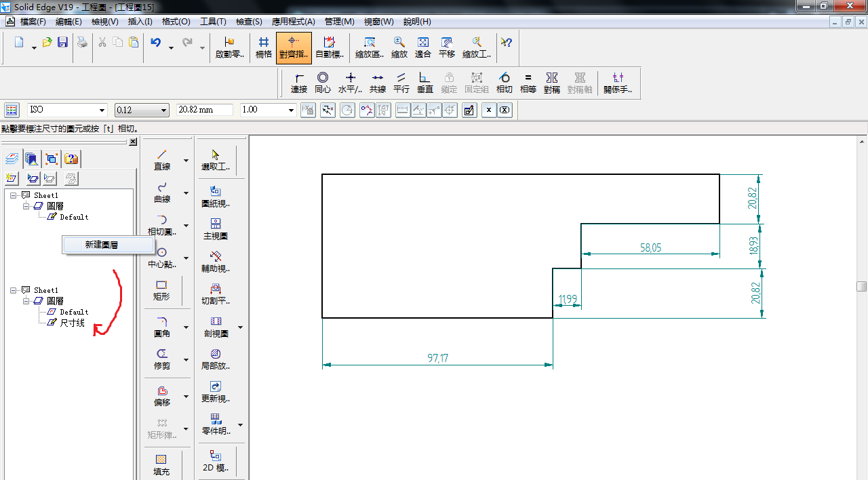
Task: Click the 局部放.. detail view tool
Action: (x=216, y=359)
